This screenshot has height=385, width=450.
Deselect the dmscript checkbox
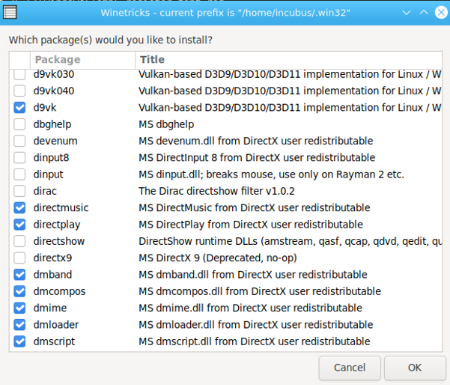pyautogui.click(x=20, y=341)
